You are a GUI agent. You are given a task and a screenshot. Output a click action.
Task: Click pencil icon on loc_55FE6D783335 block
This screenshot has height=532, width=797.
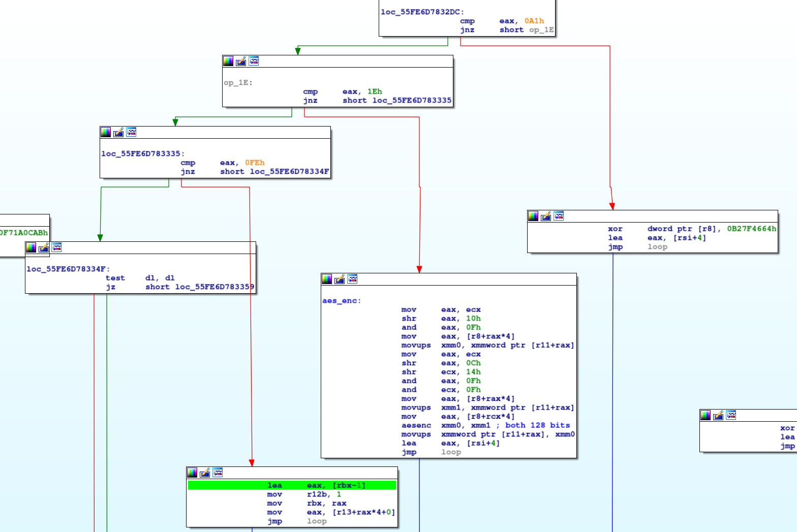118,132
